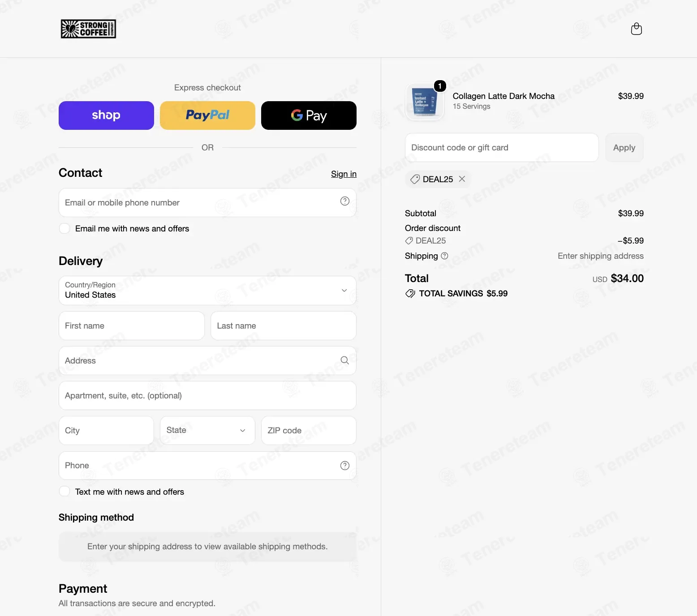Focus the Email or mobile phone number field
Image resolution: width=697 pixels, height=616 pixels.
point(207,203)
